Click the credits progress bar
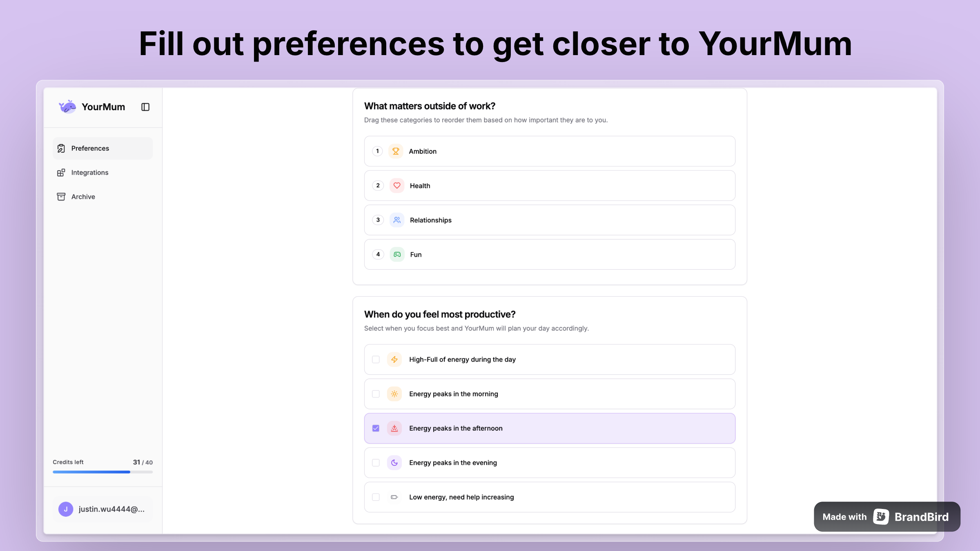 (x=102, y=472)
